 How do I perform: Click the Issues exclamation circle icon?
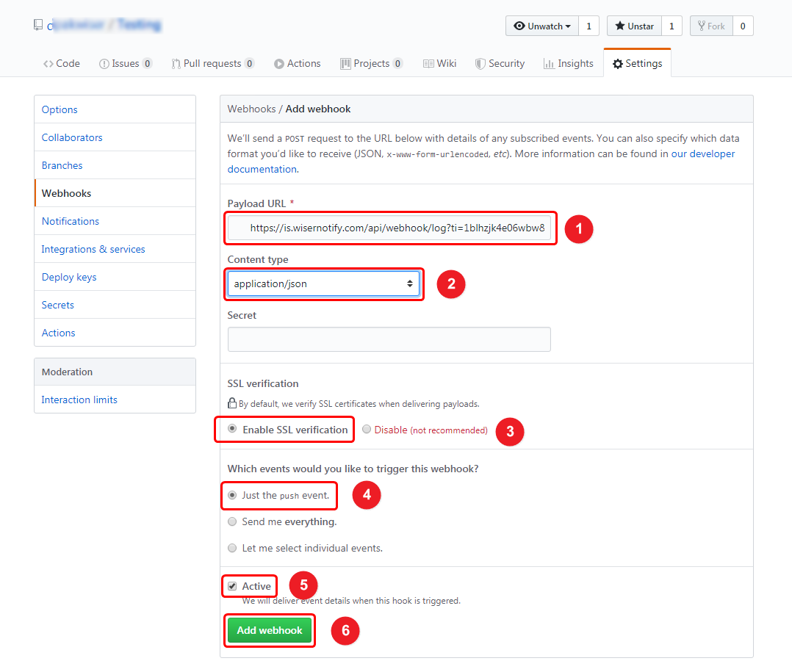104,64
